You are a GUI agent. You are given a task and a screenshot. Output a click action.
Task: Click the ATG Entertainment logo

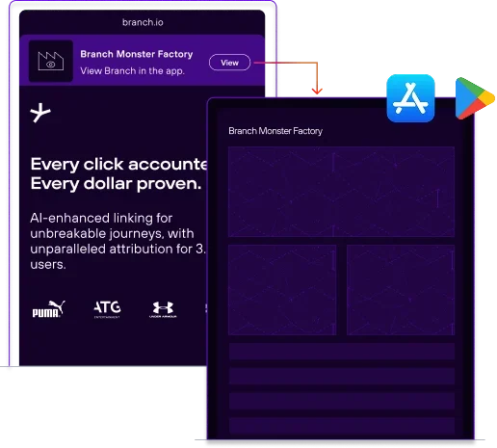(x=107, y=309)
